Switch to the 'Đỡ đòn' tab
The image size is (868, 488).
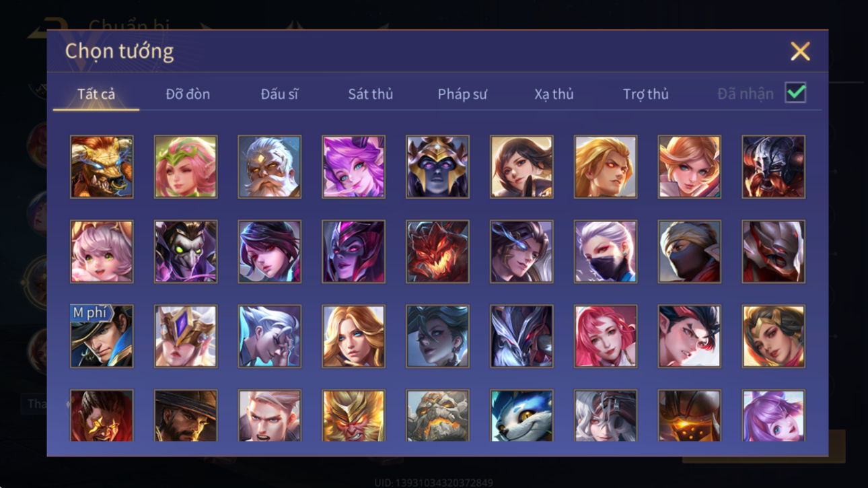(188, 94)
